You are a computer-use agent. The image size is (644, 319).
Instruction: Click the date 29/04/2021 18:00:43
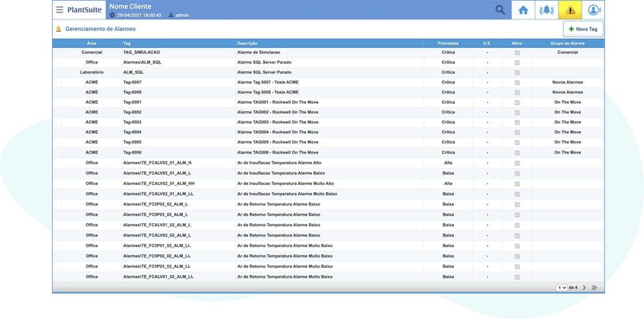(139, 15)
